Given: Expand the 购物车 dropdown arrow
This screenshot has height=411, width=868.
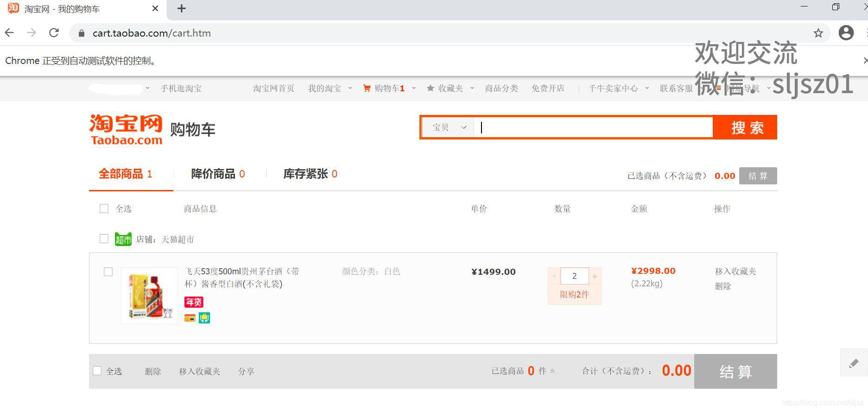Looking at the screenshot, I should [x=414, y=88].
